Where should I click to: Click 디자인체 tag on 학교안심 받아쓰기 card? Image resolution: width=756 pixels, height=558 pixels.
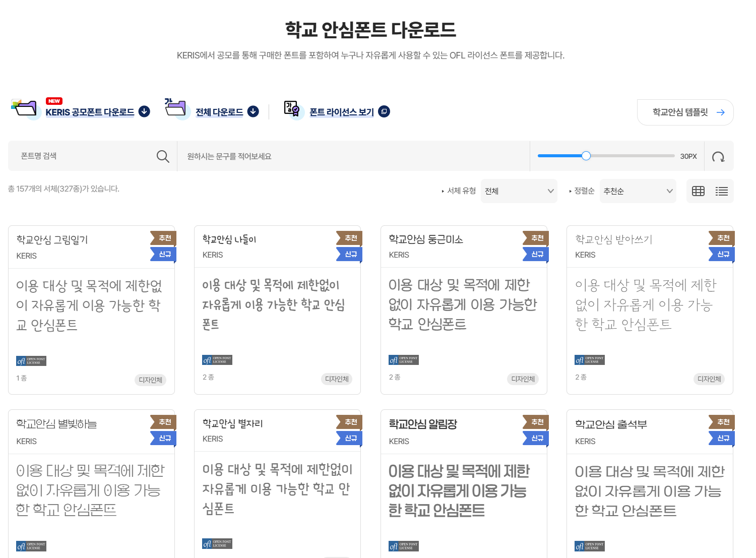[709, 379]
